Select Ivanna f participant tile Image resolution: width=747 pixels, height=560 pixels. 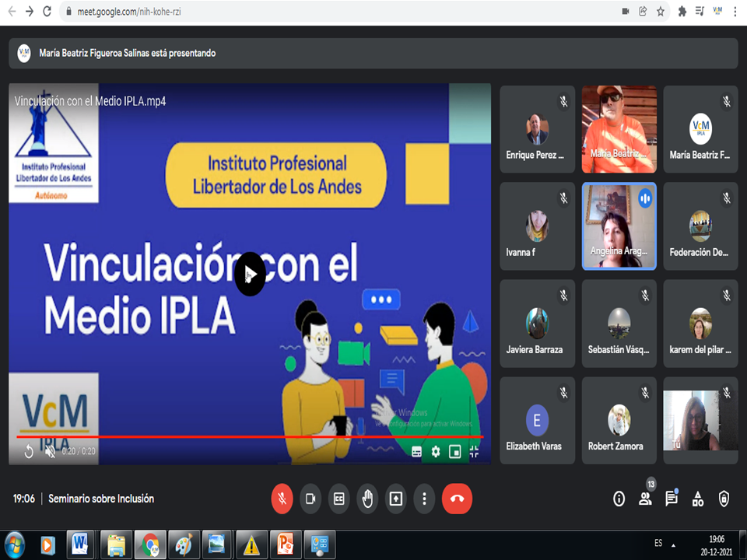click(538, 226)
